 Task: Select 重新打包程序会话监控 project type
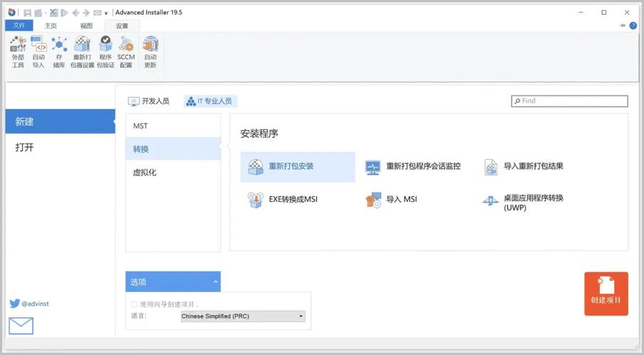413,167
